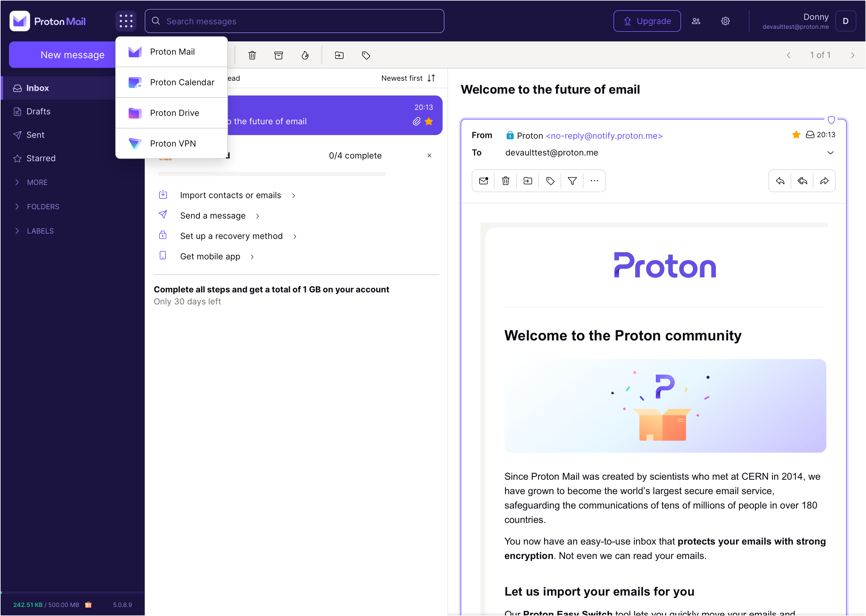866x616 pixels.
Task: Create a filter from this email
Action: point(572,181)
